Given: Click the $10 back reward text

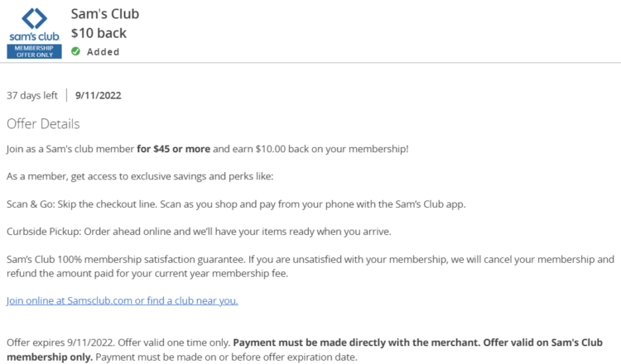Looking at the screenshot, I should tap(99, 33).
